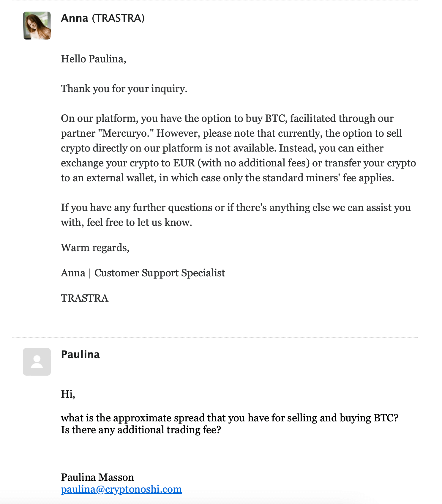
Task: Click Anna's profile photo avatar
Action: (37, 26)
